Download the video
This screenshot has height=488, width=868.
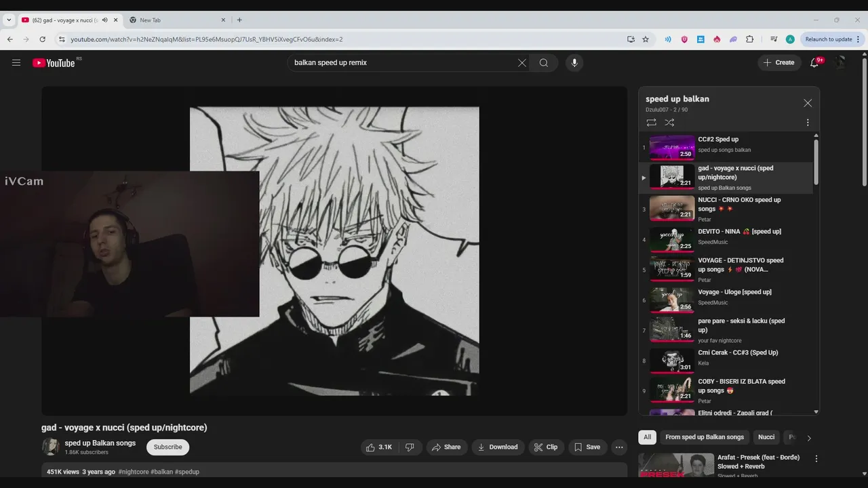coord(498,447)
